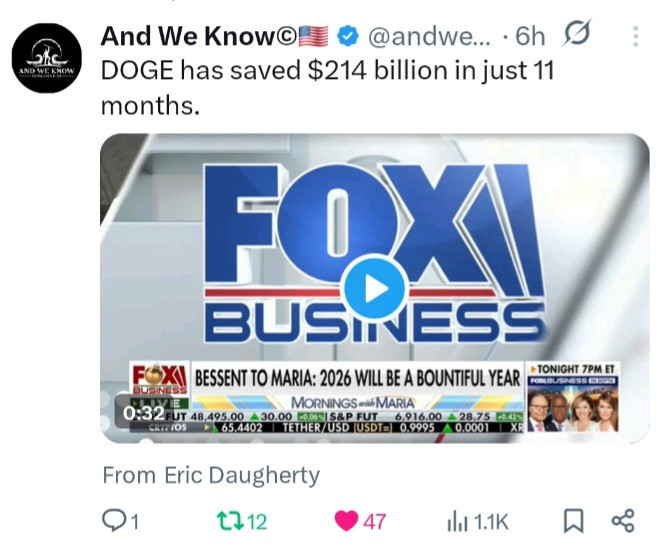Bookmark this post
The width and height of the screenshot is (661, 549).
coord(574,521)
